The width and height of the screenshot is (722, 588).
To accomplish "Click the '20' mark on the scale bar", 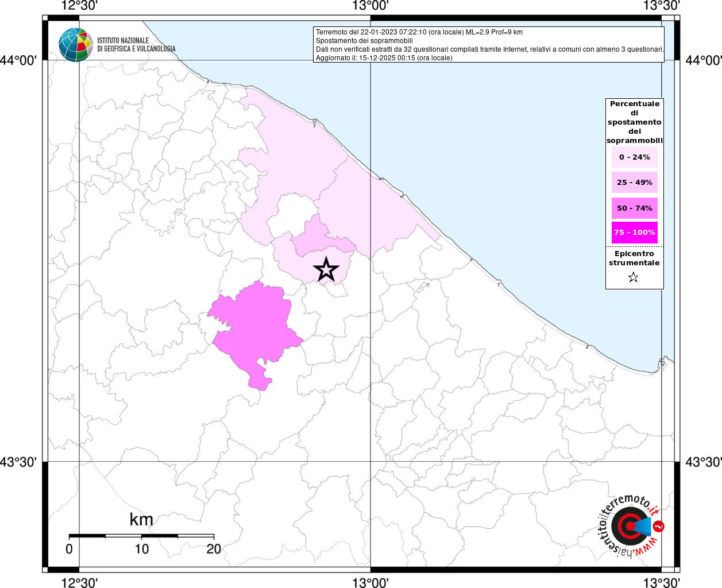I will click(x=214, y=549).
